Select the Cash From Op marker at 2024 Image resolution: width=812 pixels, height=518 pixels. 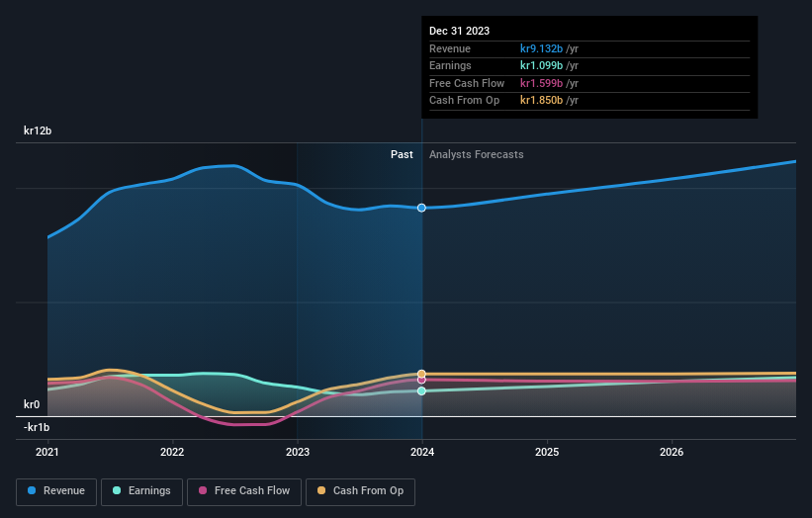click(x=421, y=374)
